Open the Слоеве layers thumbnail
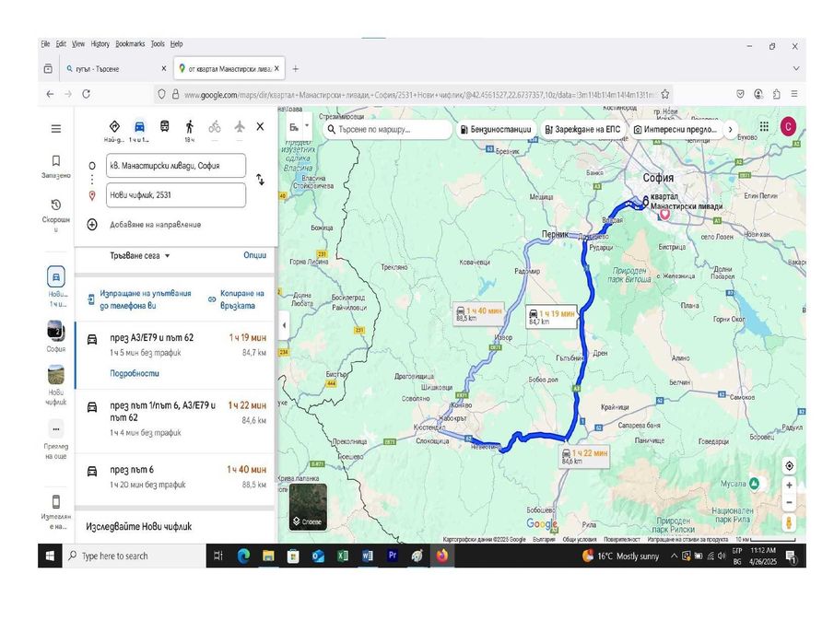Image resolution: width=834 pixels, height=644 pixels. (309, 507)
